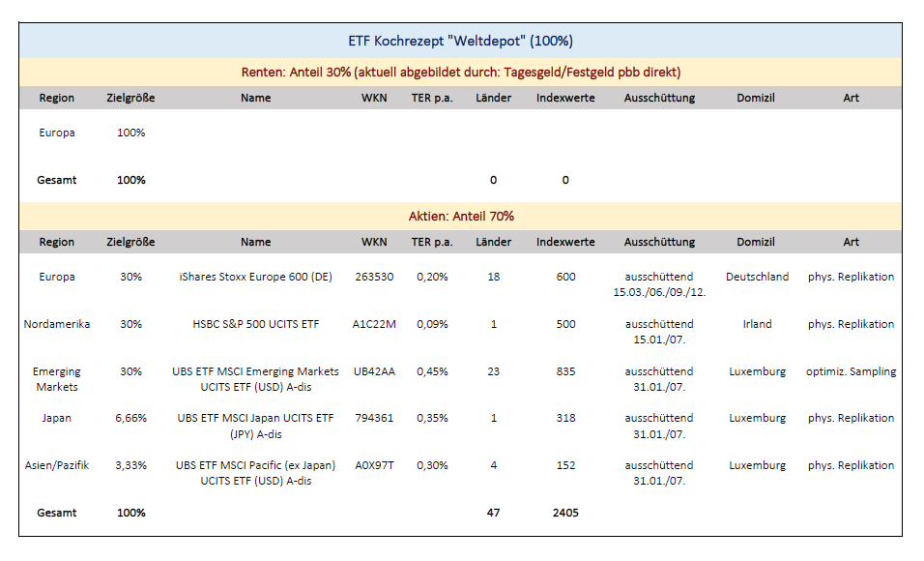The image size is (924, 561).
Task: Click the 30% target in Nordamerika row
Action: [130, 324]
